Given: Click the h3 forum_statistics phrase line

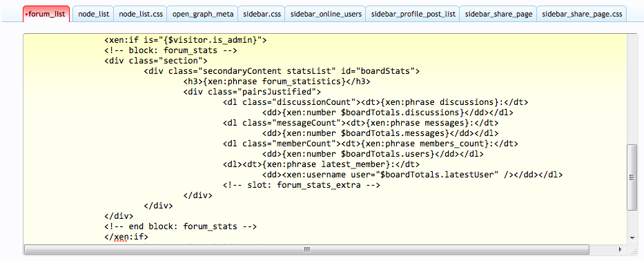Looking at the screenshot, I should tap(277, 81).
